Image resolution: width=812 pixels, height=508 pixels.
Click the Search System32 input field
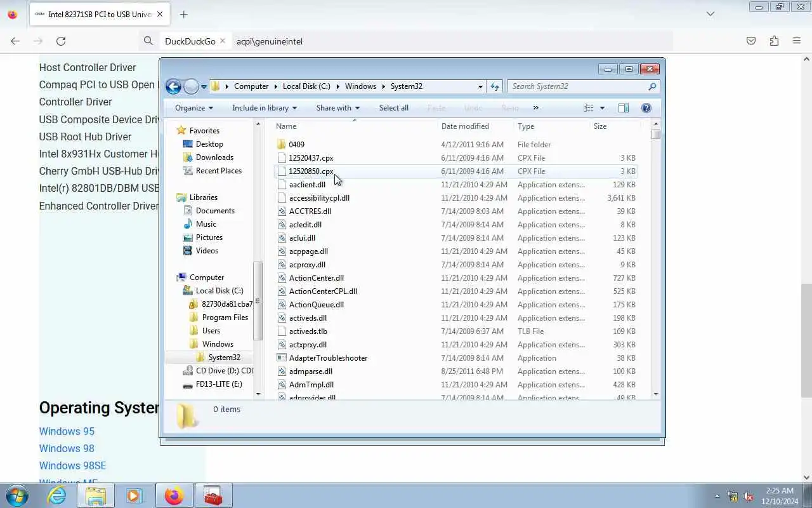click(578, 86)
